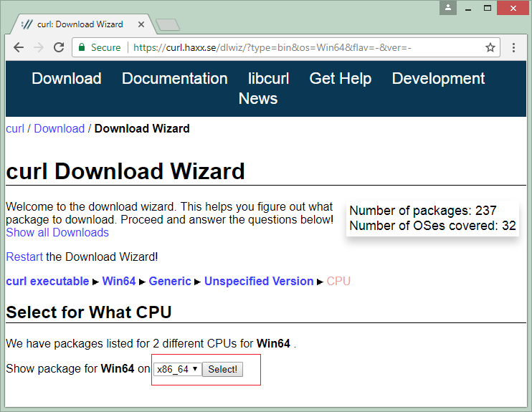Image resolution: width=532 pixels, height=412 pixels.
Task: Open the Download nav menu
Action: pyautogui.click(x=67, y=78)
